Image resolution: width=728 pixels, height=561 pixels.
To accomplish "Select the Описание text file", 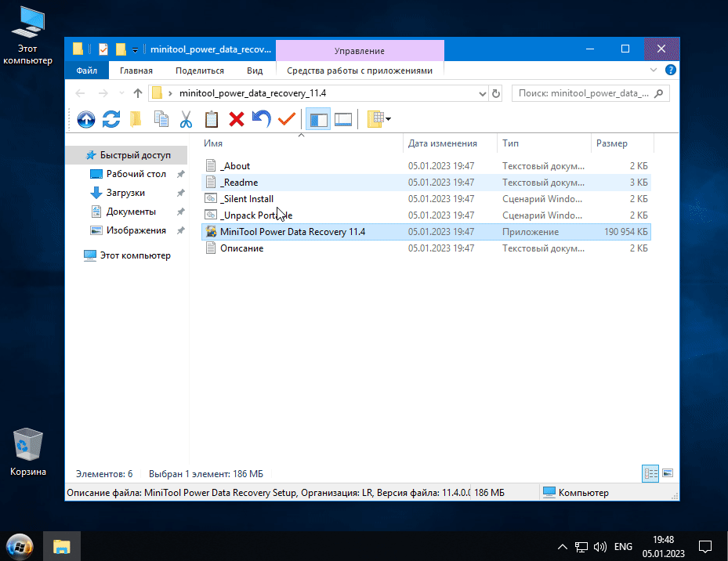I will click(x=426, y=248).
